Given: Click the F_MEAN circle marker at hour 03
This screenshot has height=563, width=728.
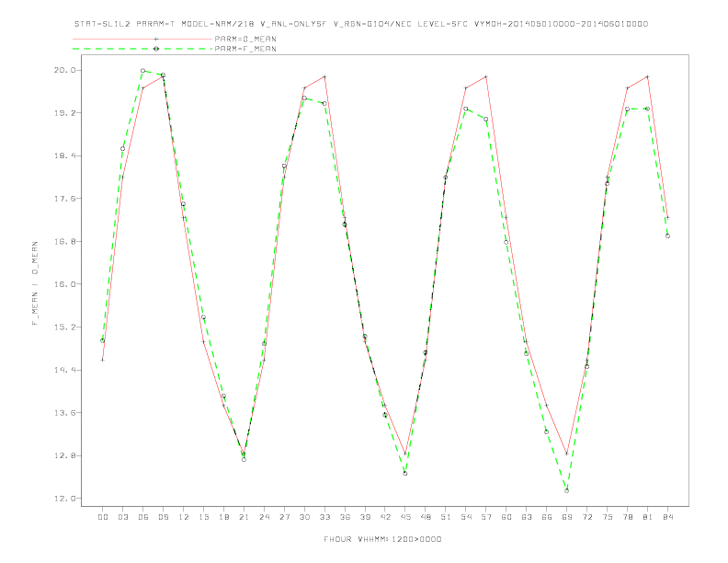Looking at the screenshot, I should [122, 149].
